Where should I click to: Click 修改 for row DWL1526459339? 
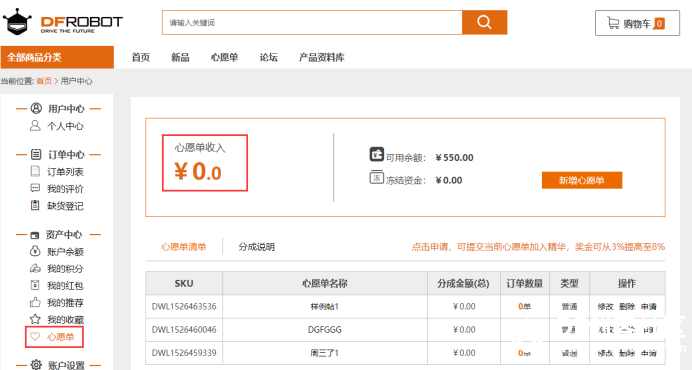click(606, 353)
